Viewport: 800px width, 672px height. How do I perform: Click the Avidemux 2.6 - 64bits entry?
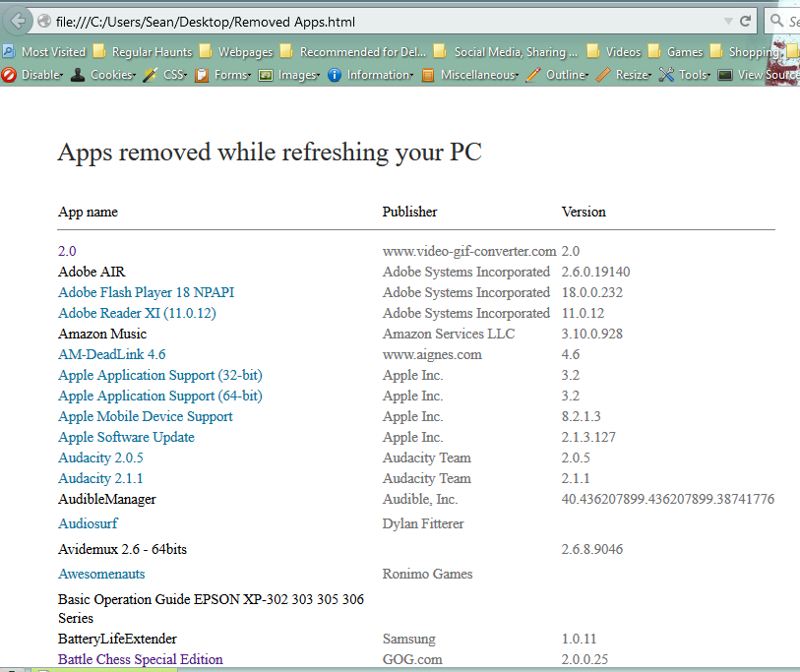pos(122,549)
